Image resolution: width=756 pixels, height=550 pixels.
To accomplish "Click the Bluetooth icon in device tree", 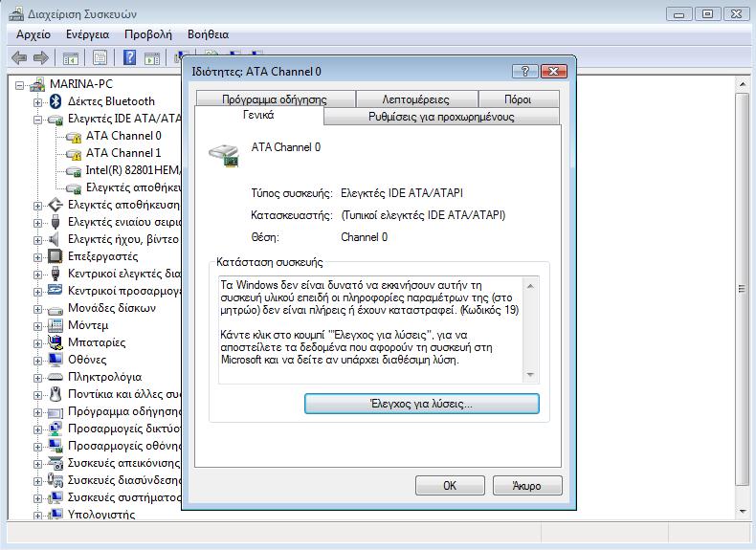I will [x=56, y=101].
